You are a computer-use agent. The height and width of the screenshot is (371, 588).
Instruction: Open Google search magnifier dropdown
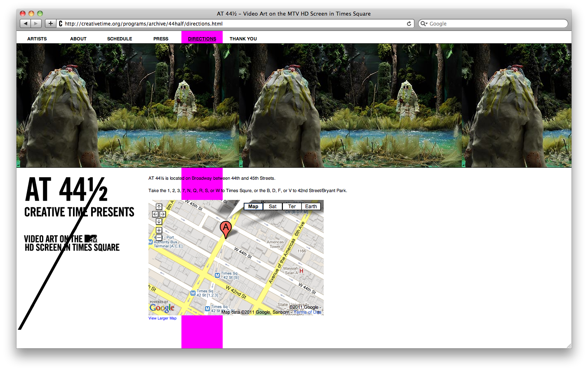pyautogui.click(x=424, y=24)
